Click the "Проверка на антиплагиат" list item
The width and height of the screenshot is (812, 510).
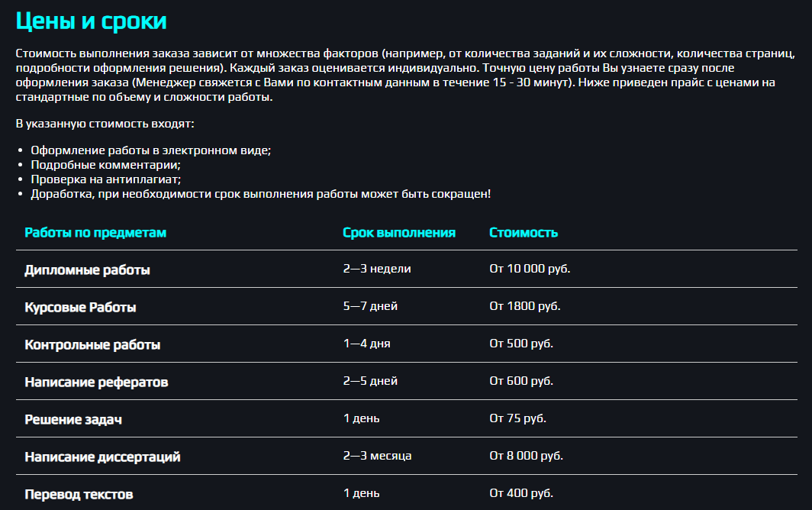pyautogui.click(x=105, y=179)
